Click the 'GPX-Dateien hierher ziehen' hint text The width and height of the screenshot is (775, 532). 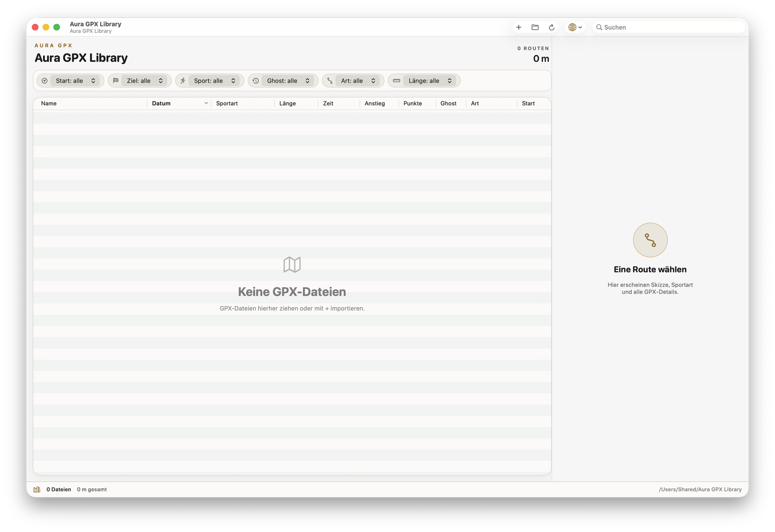[292, 308]
